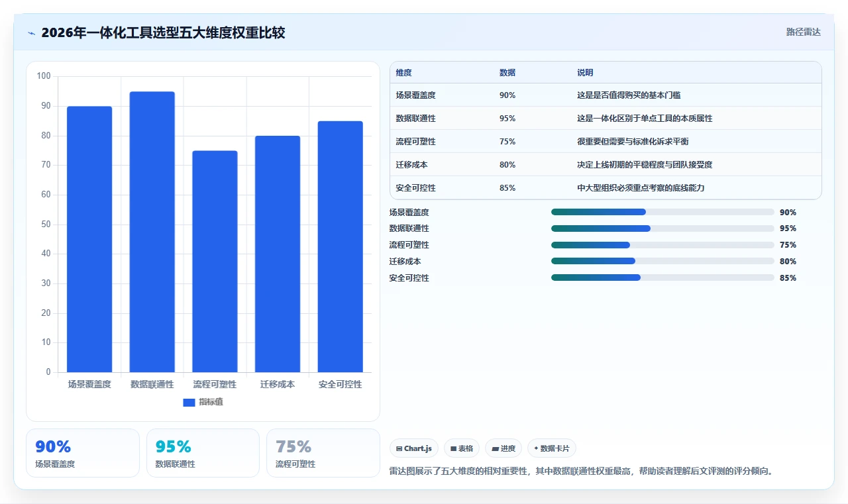Click description 这是一体化区别于单点工具的本质属性
The width and height of the screenshot is (848, 504).
click(x=645, y=119)
